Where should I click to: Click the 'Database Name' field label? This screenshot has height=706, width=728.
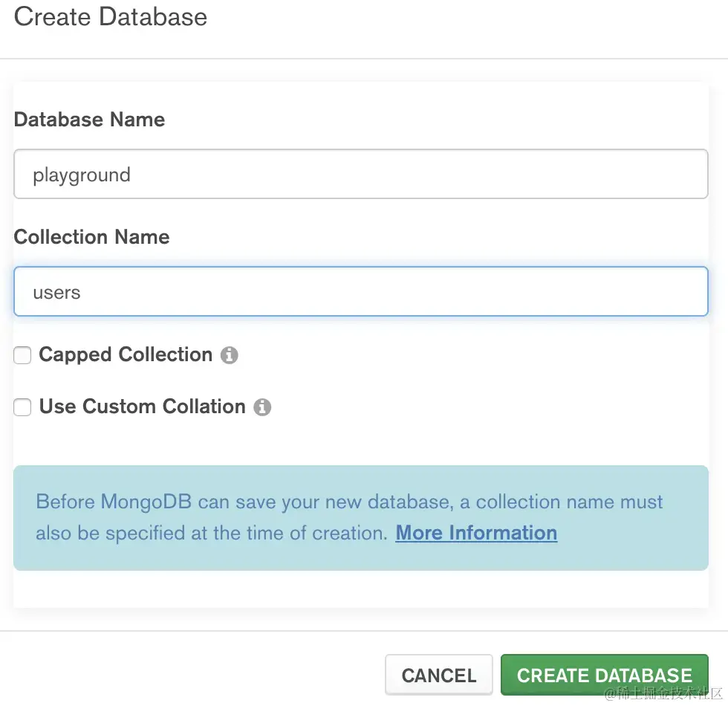[89, 120]
